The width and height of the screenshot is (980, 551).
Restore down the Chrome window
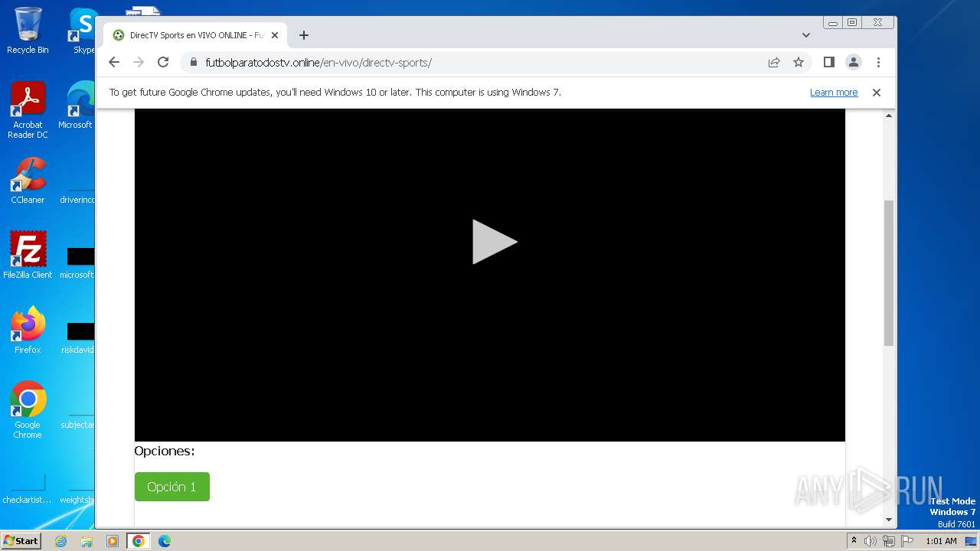[852, 23]
